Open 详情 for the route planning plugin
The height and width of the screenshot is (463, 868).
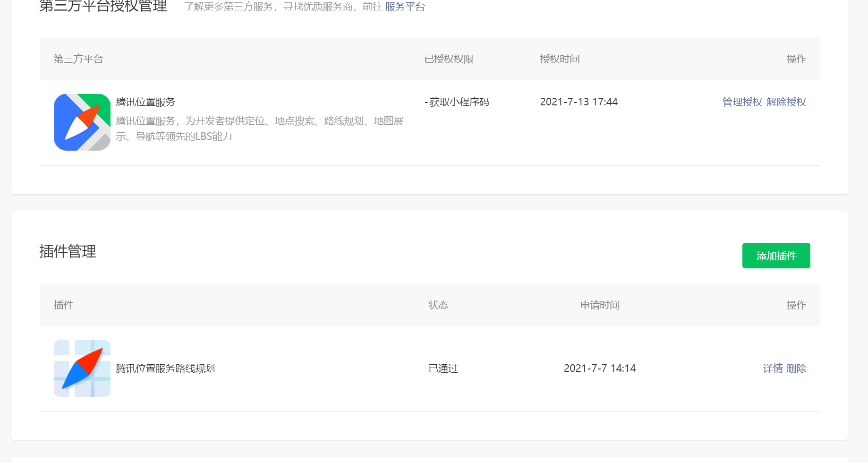pos(773,369)
